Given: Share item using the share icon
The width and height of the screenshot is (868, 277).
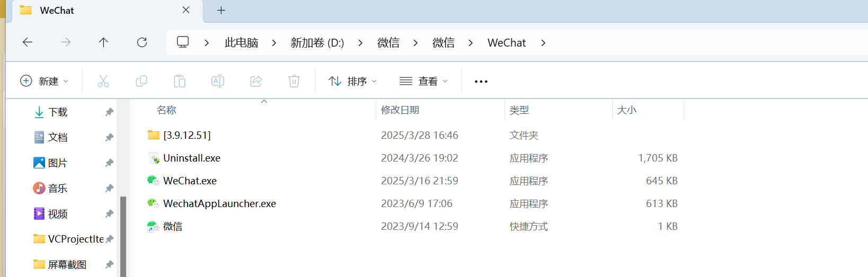Looking at the screenshot, I should [x=256, y=81].
